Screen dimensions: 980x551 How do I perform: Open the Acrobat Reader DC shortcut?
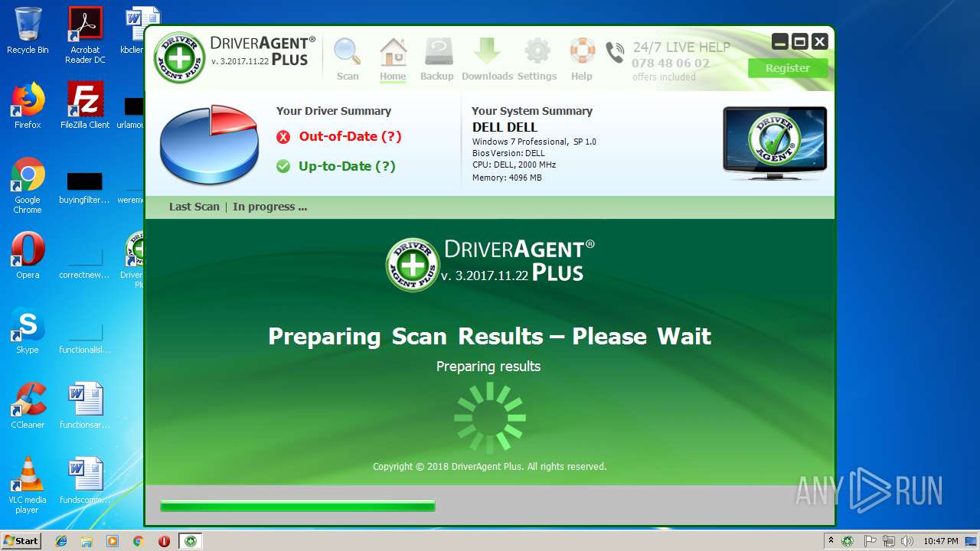click(85, 34)
